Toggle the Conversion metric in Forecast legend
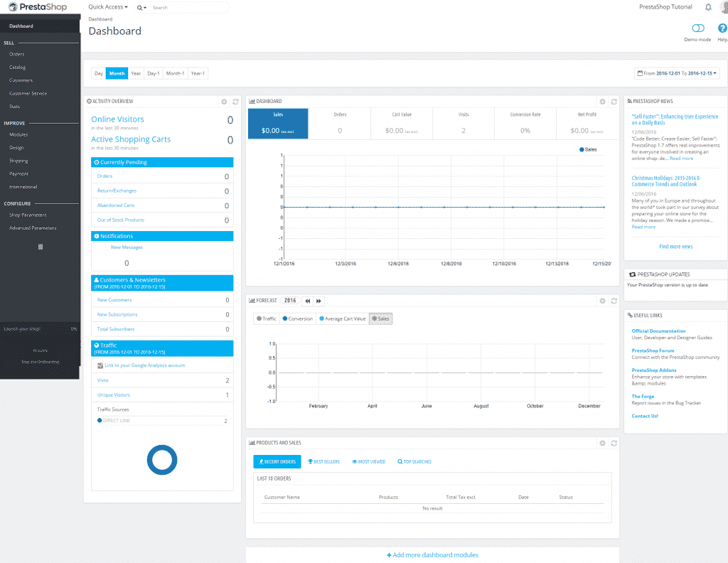This screenshot has width=728, height=563. (296, 318)
